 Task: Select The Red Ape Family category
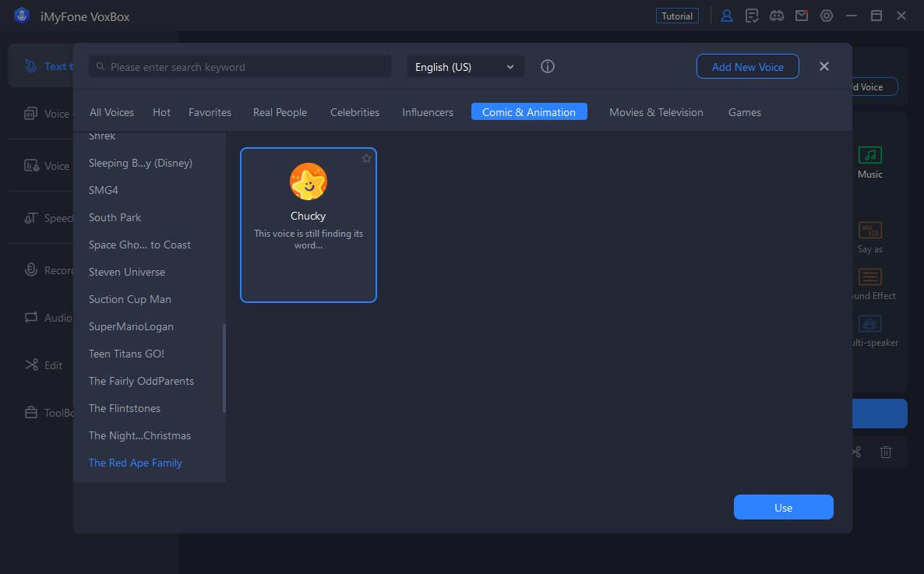[135, 463]
